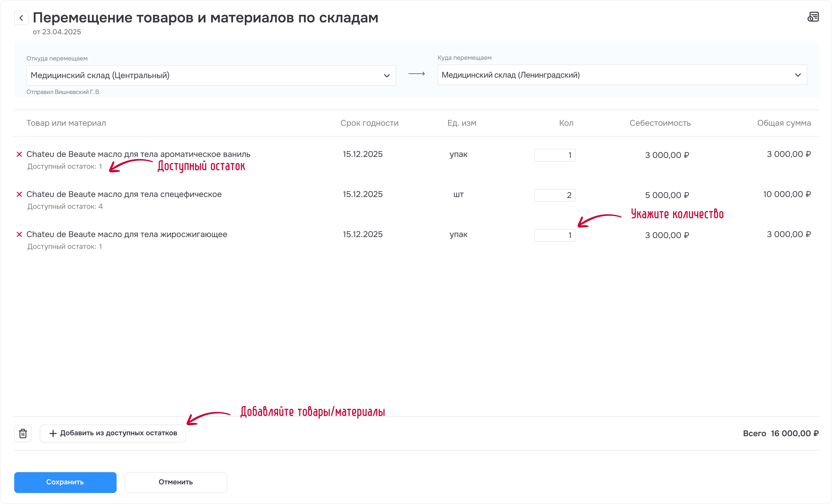Remove the ароматическое ваниль oil row
The height and width of the screenshot is (504, 832).
[x=19, y=154]
